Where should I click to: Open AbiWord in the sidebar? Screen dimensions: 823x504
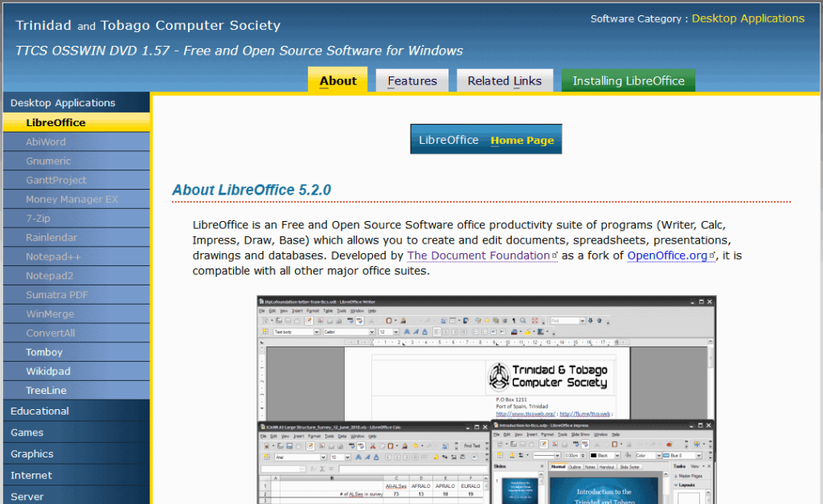click(76, 141)
